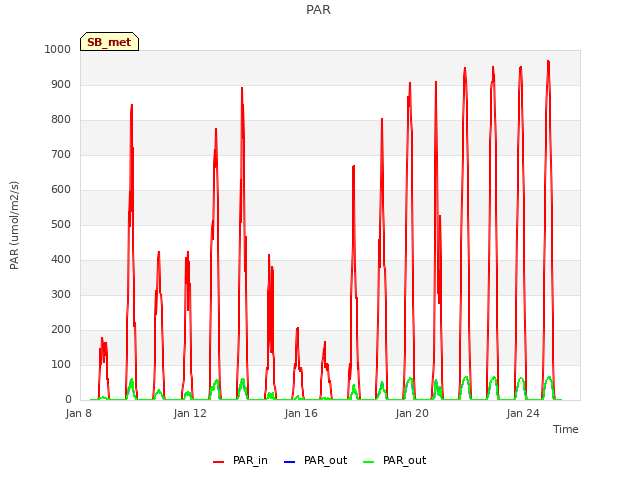Click the PAR_in peak near 890 before Jan 14

coord(242,88)
